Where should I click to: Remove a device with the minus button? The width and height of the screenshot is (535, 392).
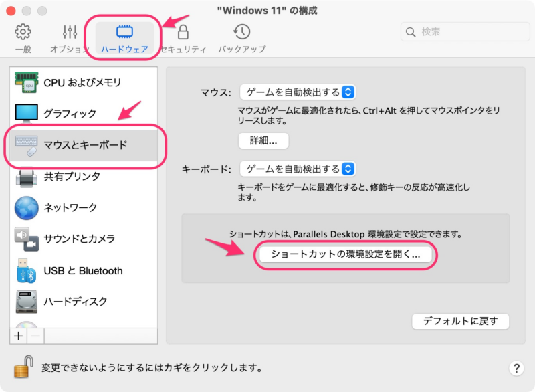[x=35, y=336]
